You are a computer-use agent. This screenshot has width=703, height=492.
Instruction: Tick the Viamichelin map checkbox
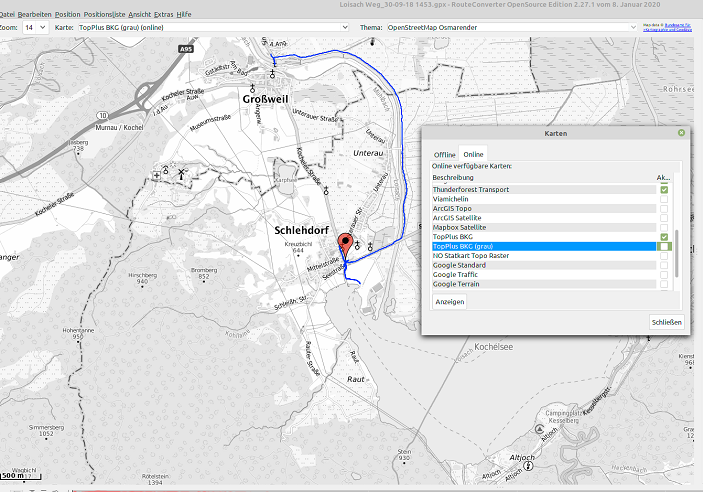click(664, 199)
